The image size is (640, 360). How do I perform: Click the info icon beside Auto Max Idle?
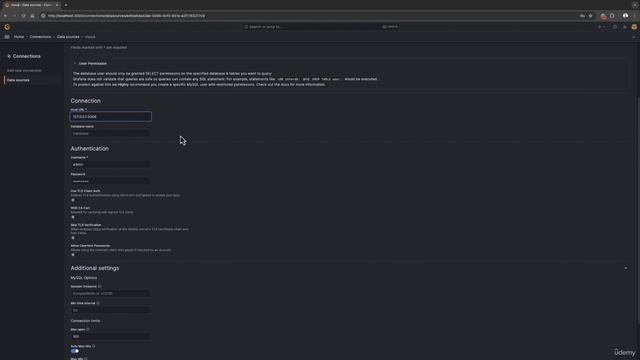coord(93,346)
